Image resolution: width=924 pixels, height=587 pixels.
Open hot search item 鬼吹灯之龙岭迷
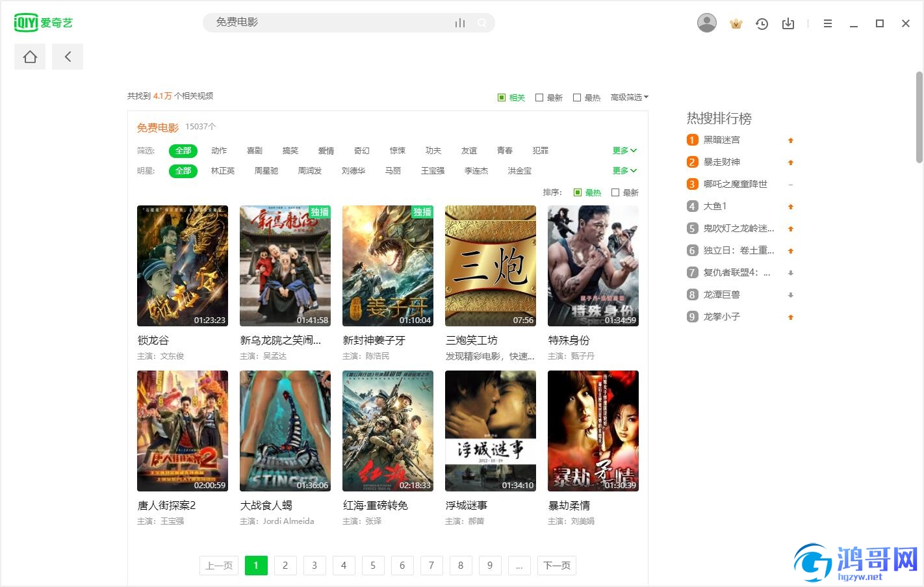[x=739, y=228]
